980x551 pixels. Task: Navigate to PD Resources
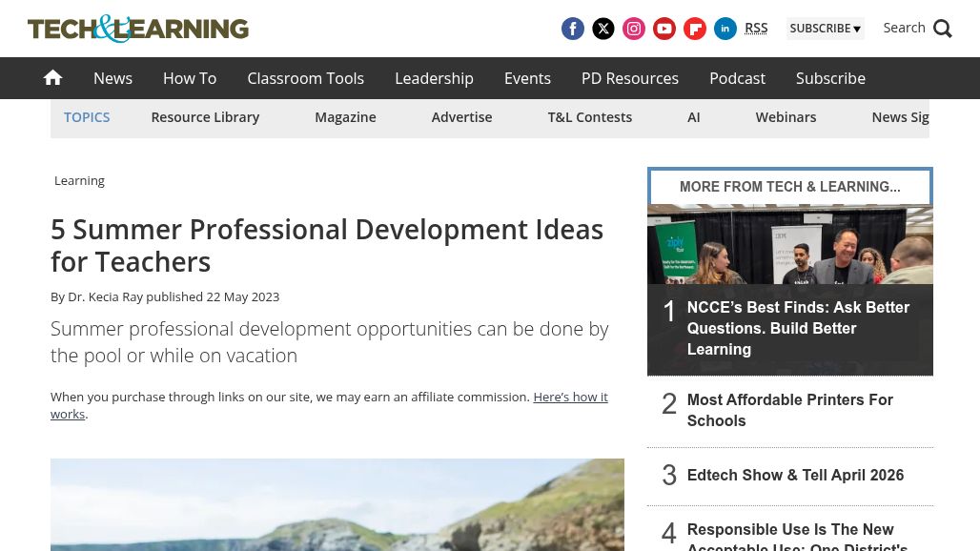[x=629, y=78]
